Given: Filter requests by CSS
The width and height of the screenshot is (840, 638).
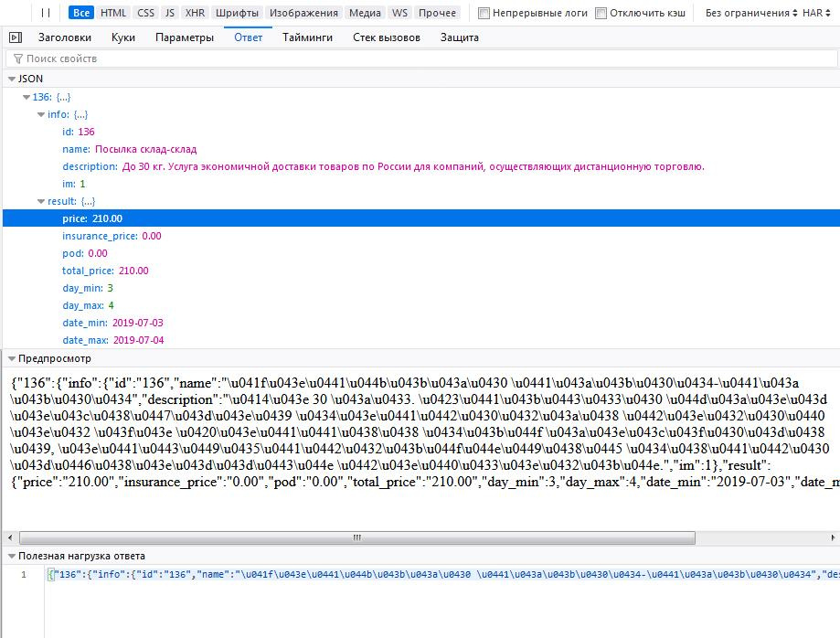Looking at the screenshot, I should tap(145, 12).
